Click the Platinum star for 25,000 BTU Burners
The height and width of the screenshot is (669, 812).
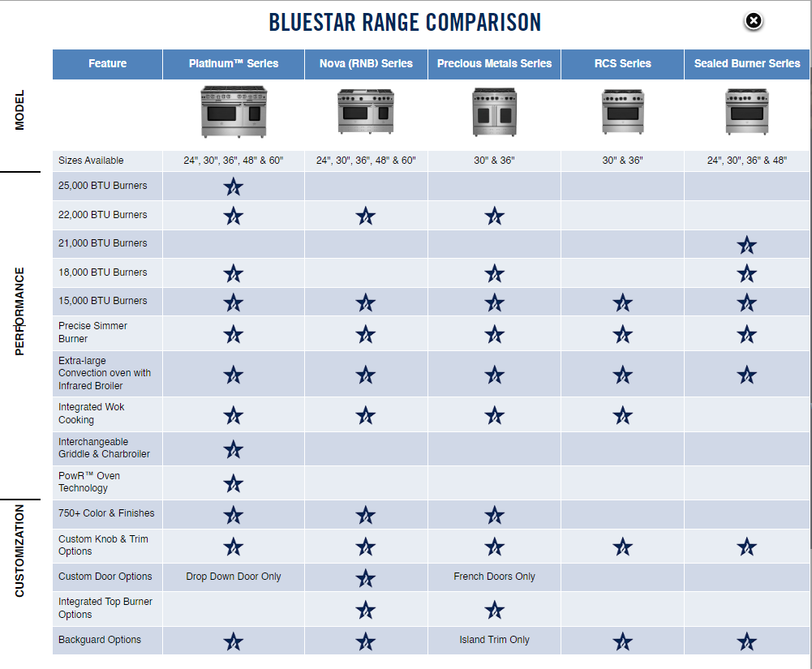coord(234,187)
